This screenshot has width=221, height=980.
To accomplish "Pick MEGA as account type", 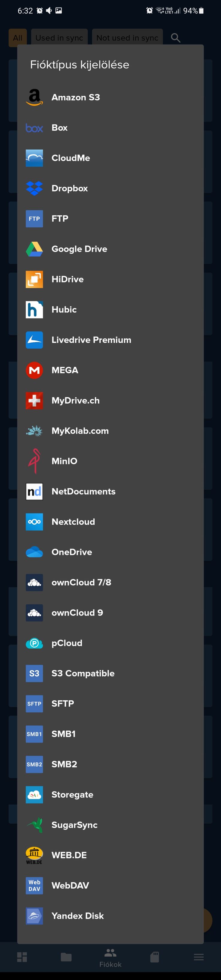I will tap(110, 370).
